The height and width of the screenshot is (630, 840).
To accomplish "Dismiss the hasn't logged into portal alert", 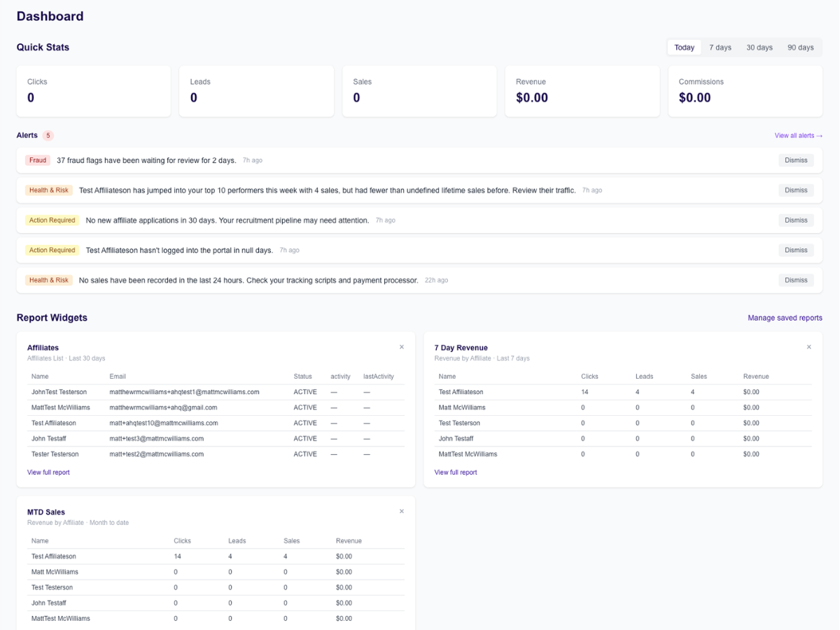I will pyautogui.click(x=797, y=250).
